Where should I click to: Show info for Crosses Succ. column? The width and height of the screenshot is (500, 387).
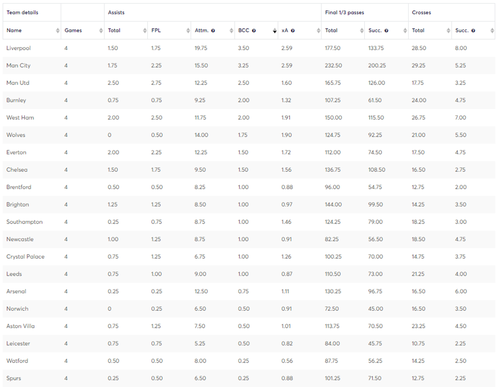pos(473,30)
